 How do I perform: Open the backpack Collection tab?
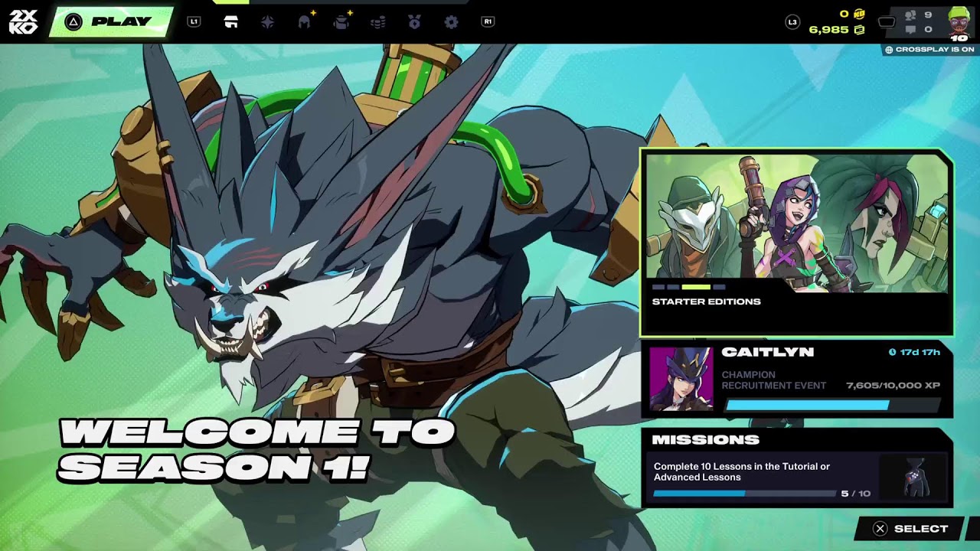click(341, 21)
